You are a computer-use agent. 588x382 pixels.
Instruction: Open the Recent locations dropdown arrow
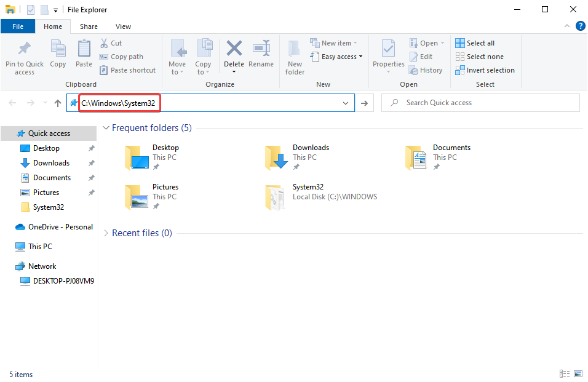pos(45,103)
